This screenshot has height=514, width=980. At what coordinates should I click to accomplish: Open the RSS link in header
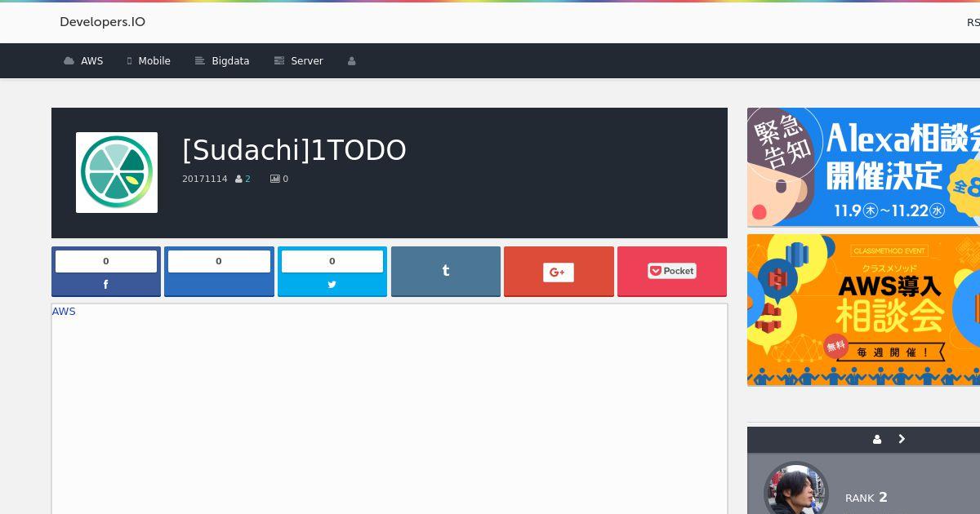tap(973, 23)
